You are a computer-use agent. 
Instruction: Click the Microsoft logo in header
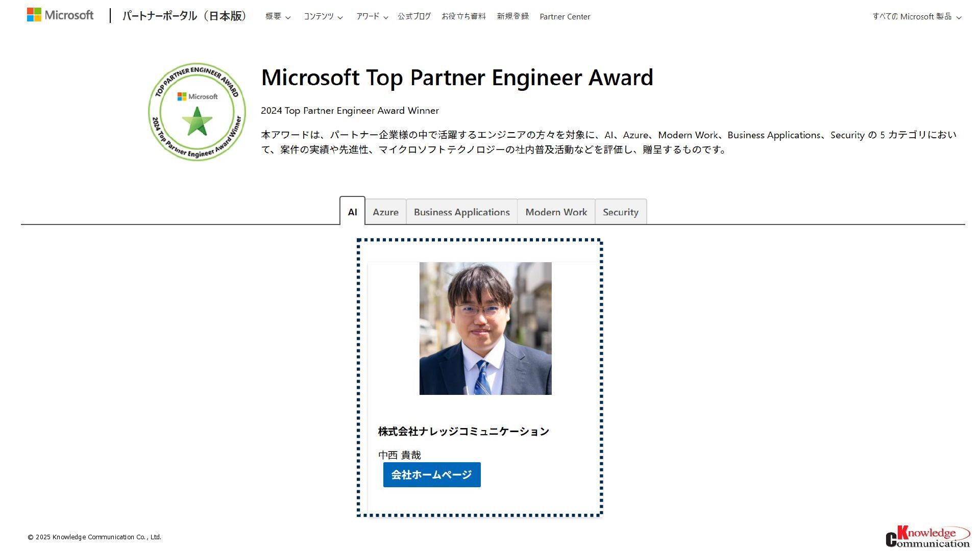point(60,15)
